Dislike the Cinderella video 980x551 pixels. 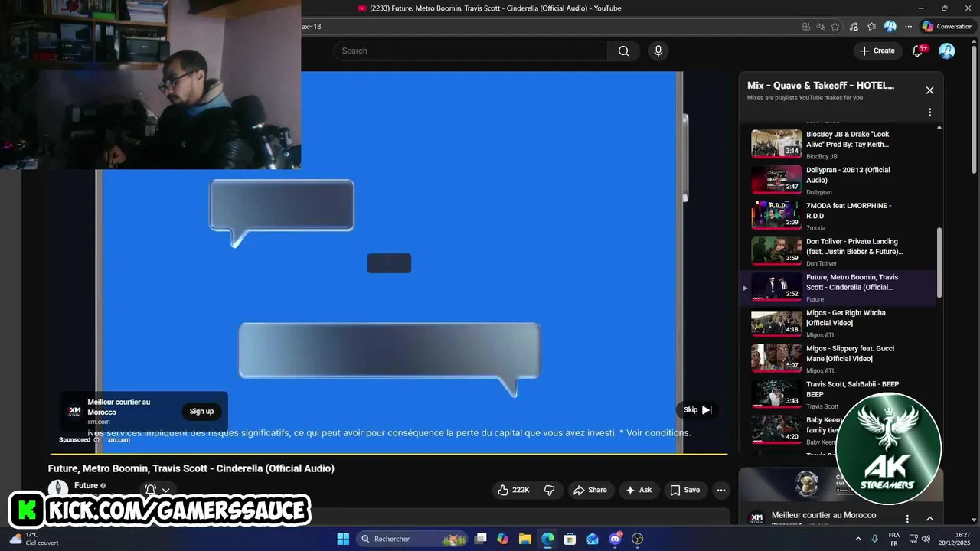tap(549, 490)
